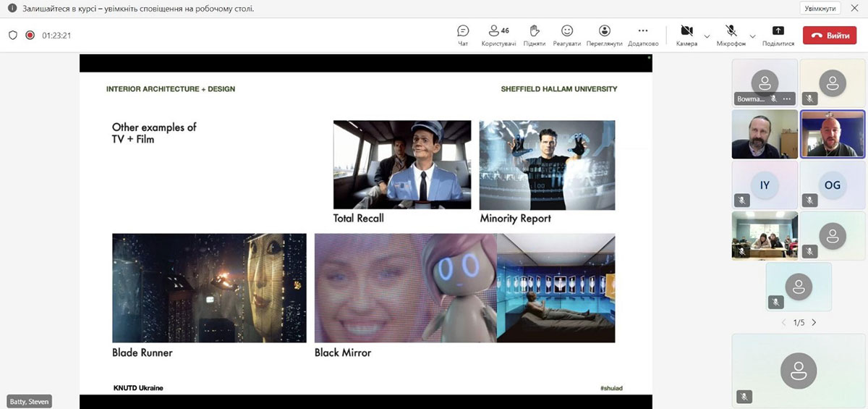Open Переглянути view options

coord(605,35)
